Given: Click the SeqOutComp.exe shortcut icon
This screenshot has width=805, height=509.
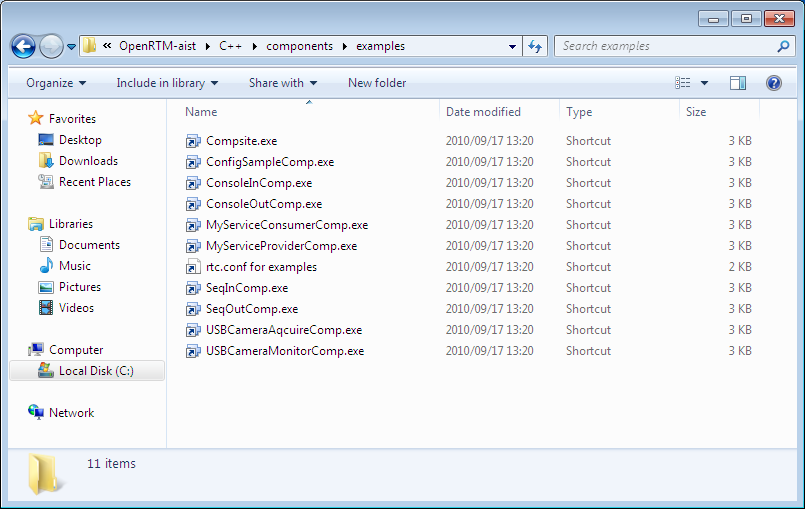Looking at the screenshot, I should tap(193, 310).
